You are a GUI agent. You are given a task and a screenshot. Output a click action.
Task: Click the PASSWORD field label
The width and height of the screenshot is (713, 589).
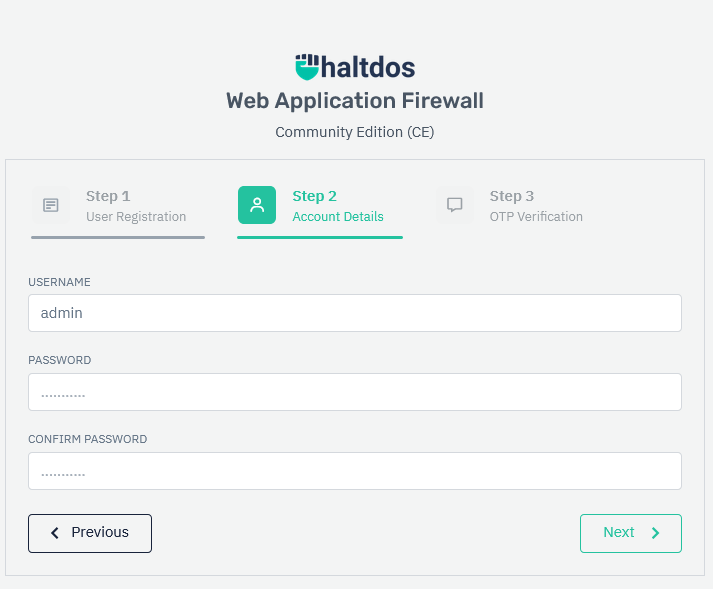(60, 360)
